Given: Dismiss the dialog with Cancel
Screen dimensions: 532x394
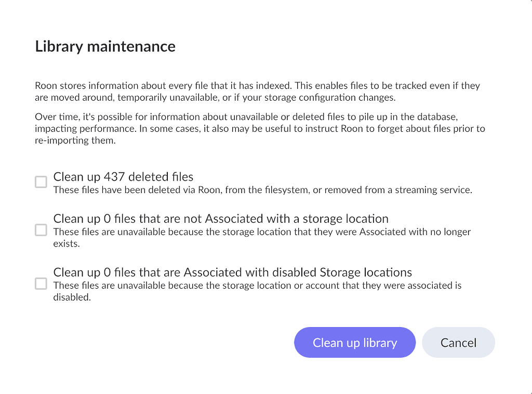Looking at the screenshot, I should [458, 342].
